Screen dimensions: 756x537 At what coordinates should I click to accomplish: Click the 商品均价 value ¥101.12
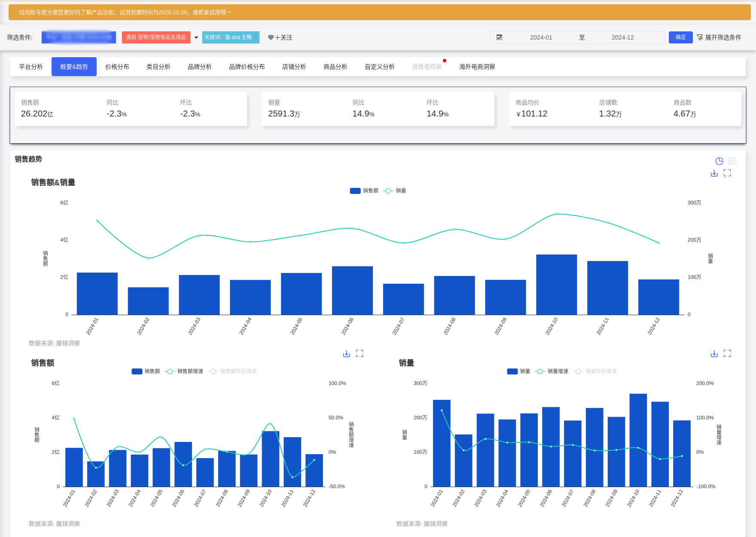coord(531,114)
